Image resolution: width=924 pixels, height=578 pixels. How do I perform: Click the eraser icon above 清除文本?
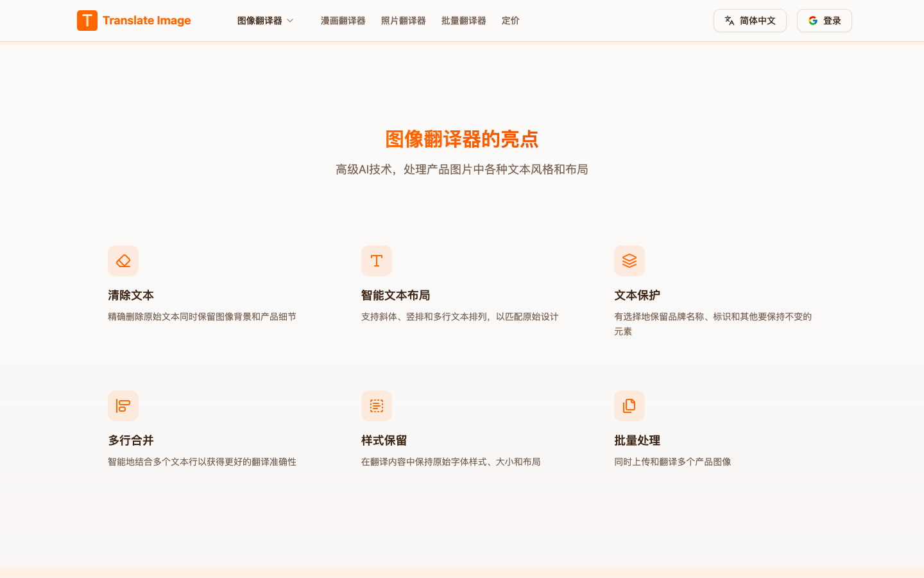[x=123, y=261]
